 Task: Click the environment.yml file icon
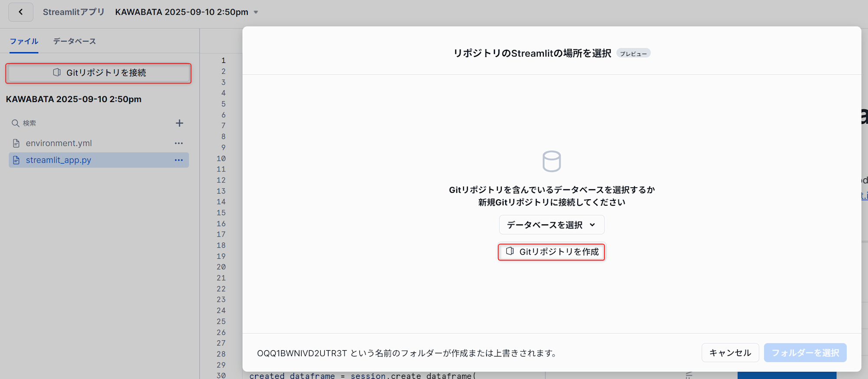click(16, 143)
